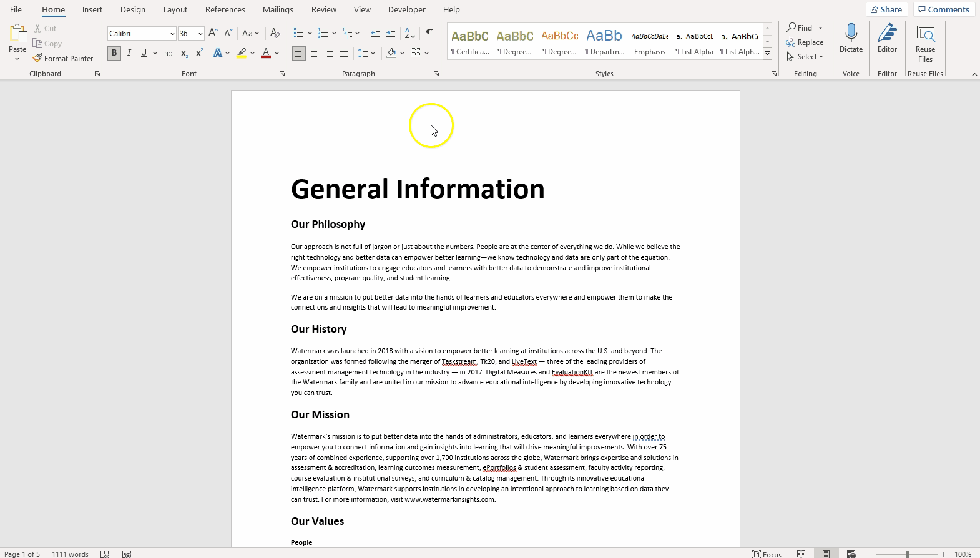Screen dimensions: 980x558
Task: Open the File menu
Action: click(16, 9)
